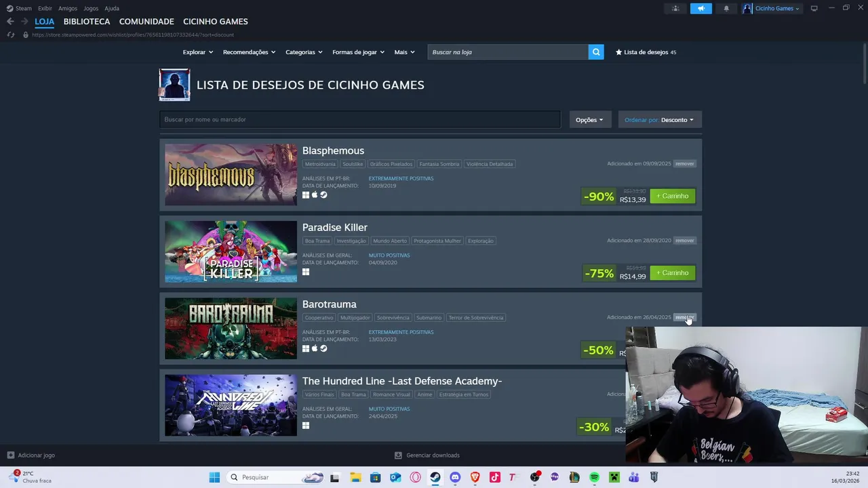Reload the store page
868x488 pixels.
pyautogui.click(x=10, y=35)
